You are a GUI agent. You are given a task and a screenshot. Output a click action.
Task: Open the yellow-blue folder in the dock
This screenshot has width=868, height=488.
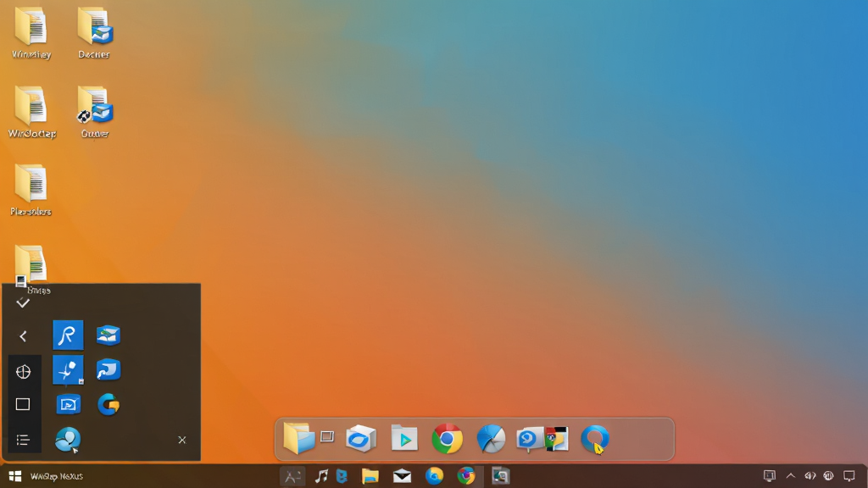click(x=298, y=438)
